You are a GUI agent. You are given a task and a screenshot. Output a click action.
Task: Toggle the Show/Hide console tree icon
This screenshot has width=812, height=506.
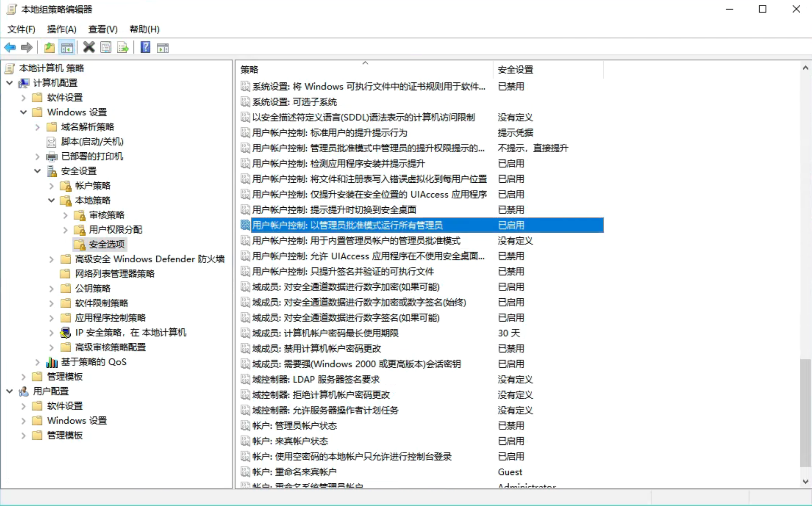(67, 48)
